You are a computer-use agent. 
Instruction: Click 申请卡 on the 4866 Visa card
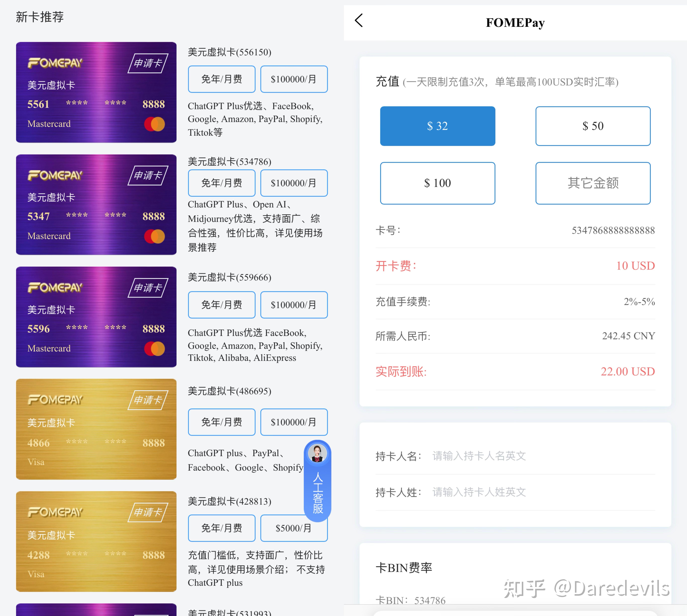(148, 400)
